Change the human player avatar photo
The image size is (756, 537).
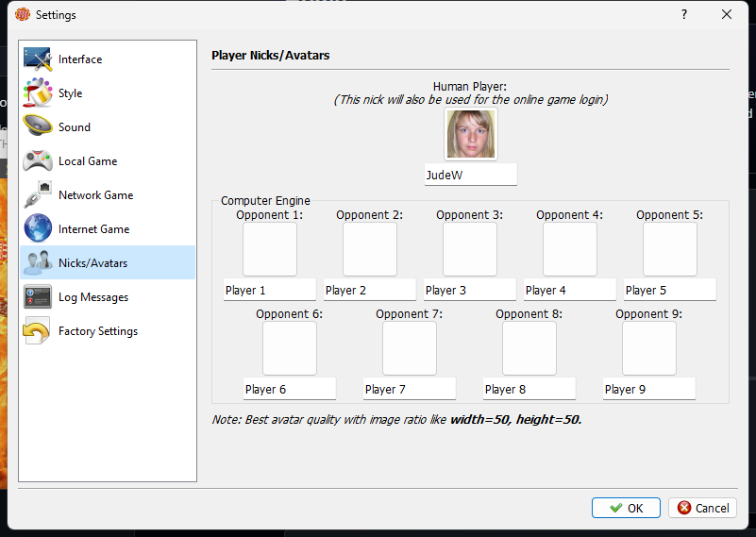tap(471, 134)
